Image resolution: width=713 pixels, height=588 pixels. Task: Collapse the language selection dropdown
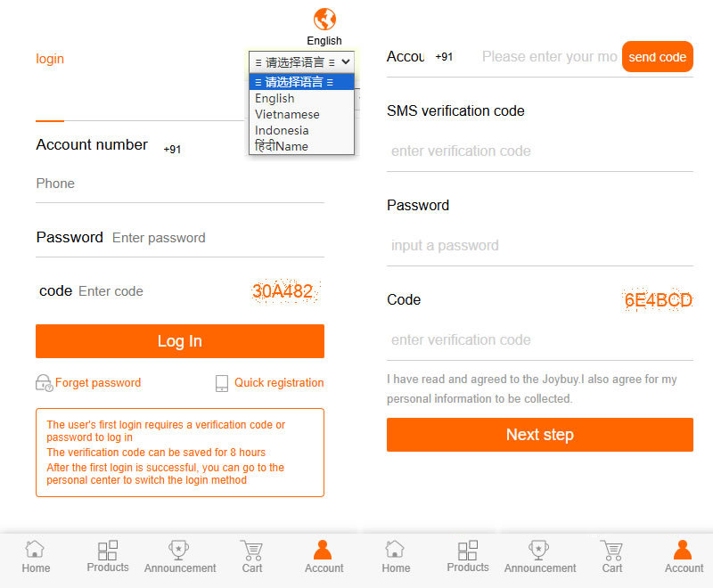[x=301, y=61]
